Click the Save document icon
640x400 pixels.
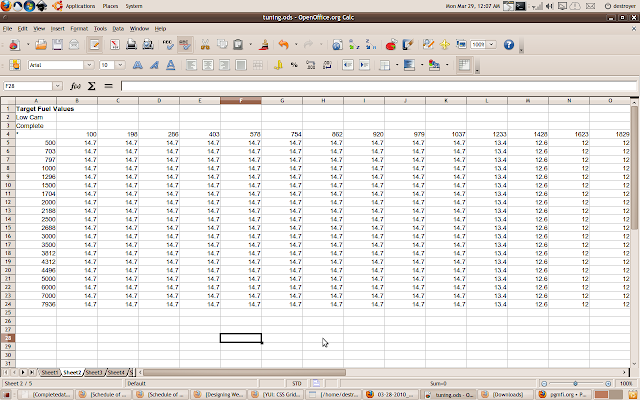59,45
